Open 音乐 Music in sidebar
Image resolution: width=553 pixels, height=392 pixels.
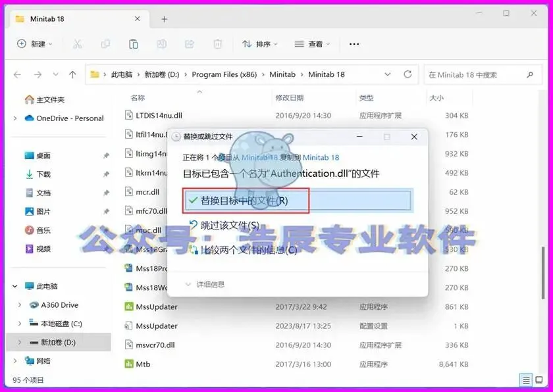(x=38, y=230)
